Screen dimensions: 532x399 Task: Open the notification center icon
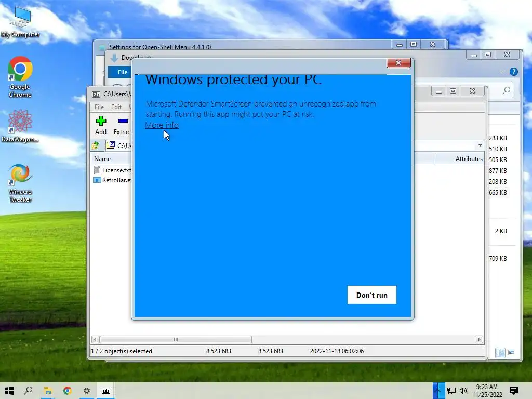pos(513,391)
